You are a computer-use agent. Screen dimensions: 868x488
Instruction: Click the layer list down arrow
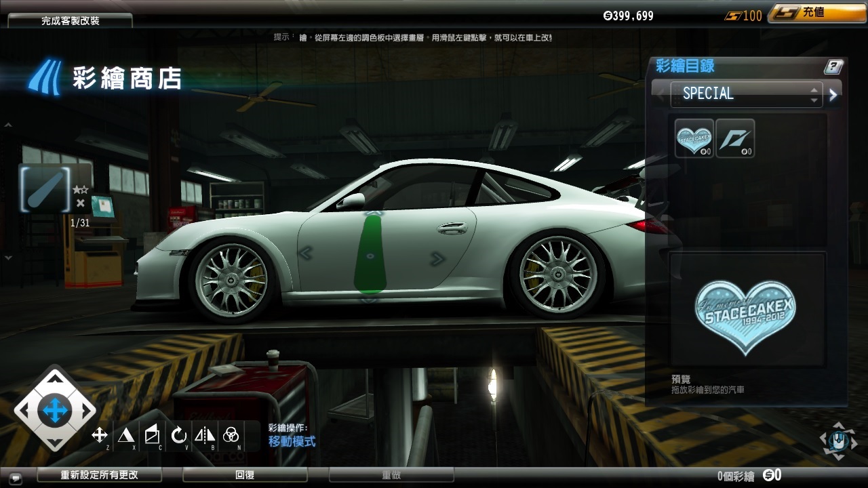(8, 258)
